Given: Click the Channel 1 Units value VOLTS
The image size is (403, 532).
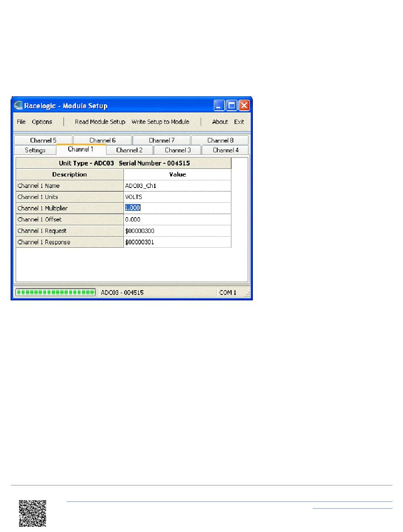Looking at the screenshot, I should (177, 197).
